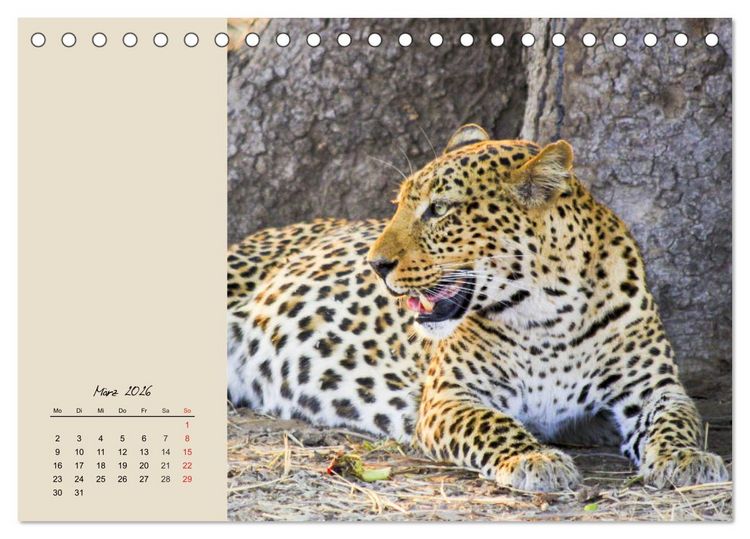This screenshot has height=539, width=750.
Task: Select the Do weekday header
Action: (122, 411)
